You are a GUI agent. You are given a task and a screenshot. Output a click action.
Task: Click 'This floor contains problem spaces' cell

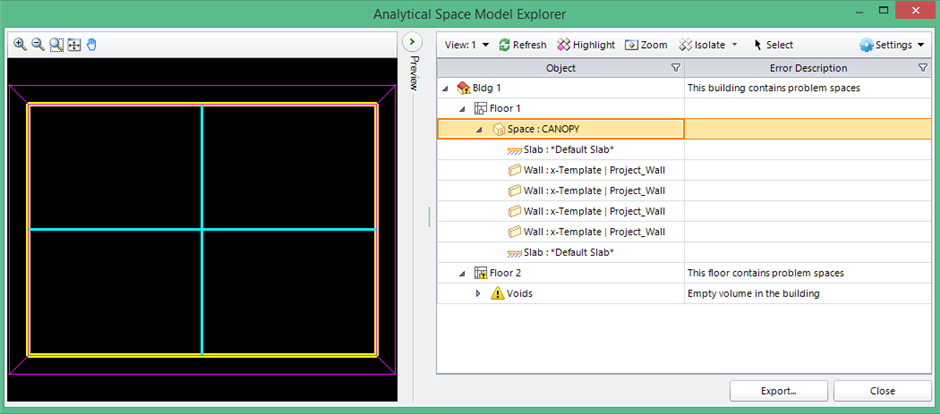click(808, 273)
